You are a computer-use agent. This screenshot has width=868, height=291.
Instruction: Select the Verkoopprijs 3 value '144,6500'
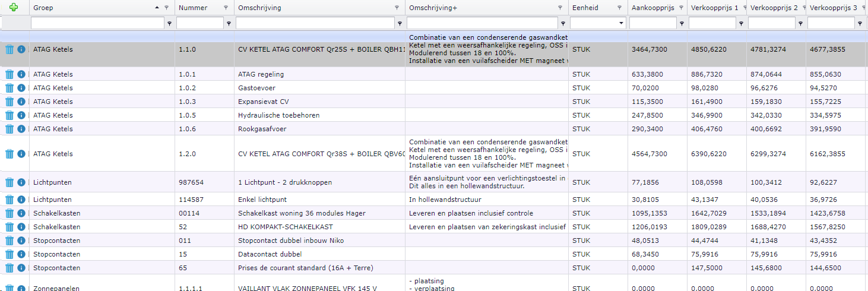[826, 268]
